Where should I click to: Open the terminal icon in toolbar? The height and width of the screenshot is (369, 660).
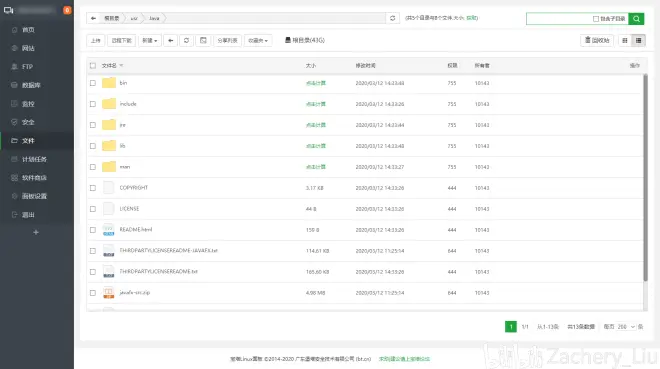tap(203, 40)
